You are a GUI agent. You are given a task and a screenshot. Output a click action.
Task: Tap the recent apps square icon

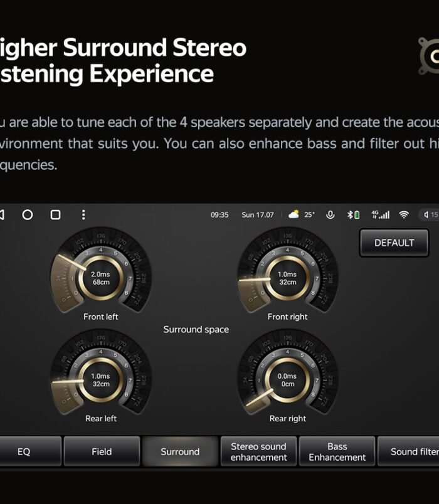55,215
